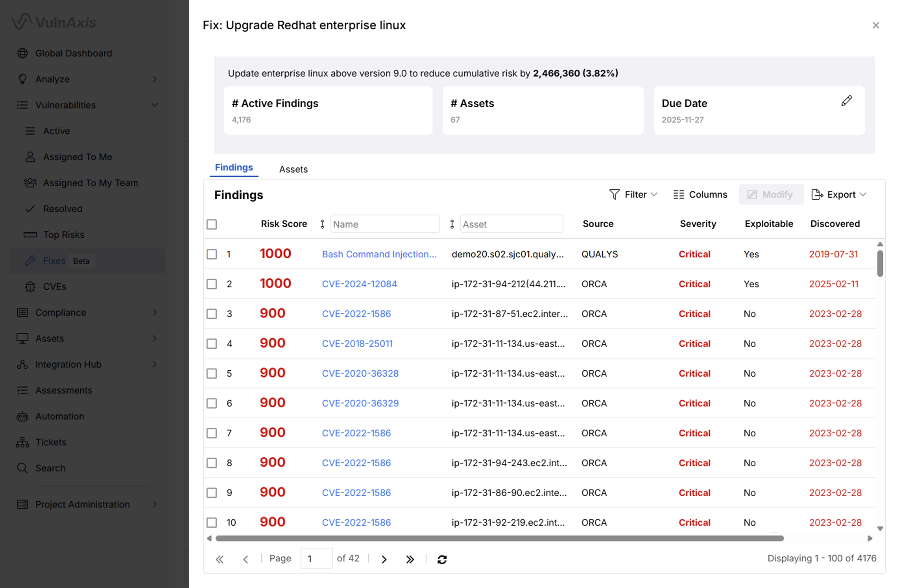Image resolution: width=900 pixels, height=588 pixels.
Task: Open the Bash Command Injection finding link
Action: tap(379, 254)
